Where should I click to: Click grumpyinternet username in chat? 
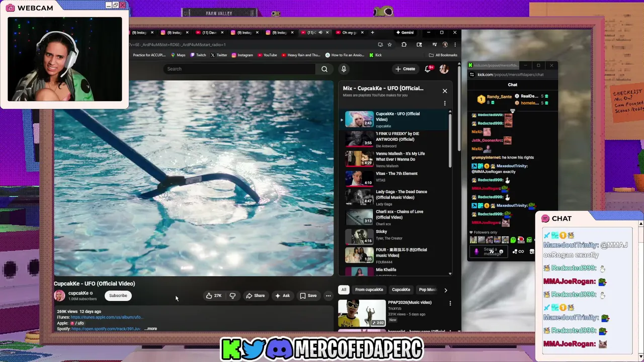coord(486,157)
